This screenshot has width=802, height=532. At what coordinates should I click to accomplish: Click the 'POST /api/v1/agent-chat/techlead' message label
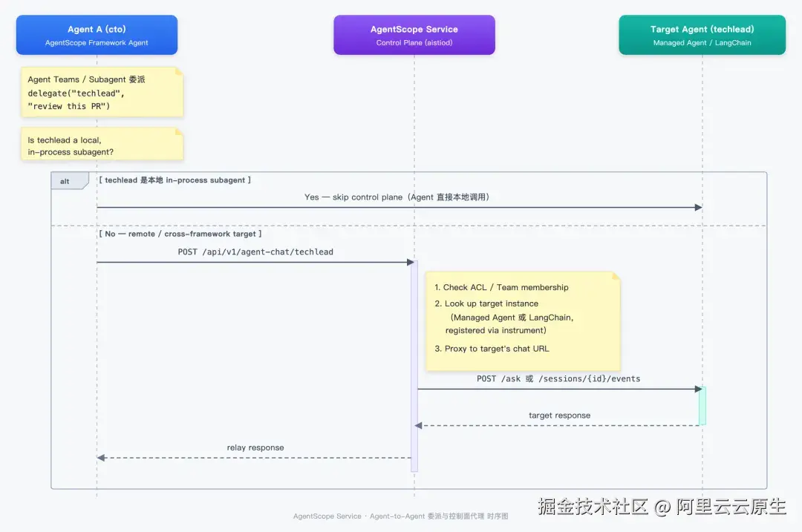(255, 252)
